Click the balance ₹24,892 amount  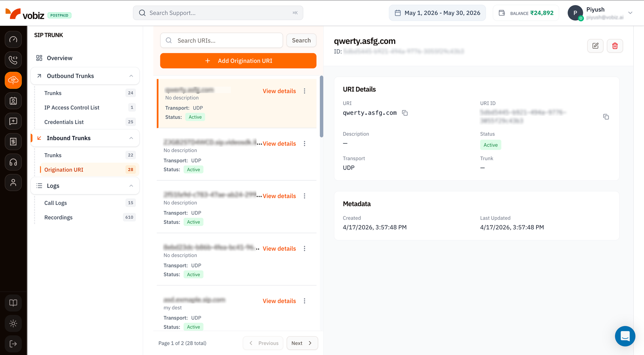[x=542, y=13]
